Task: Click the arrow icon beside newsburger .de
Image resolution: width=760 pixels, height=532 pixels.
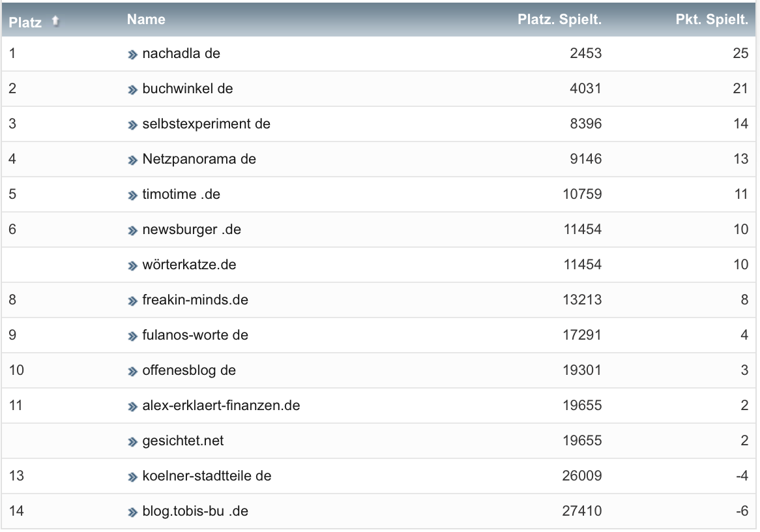Action: 133,231
